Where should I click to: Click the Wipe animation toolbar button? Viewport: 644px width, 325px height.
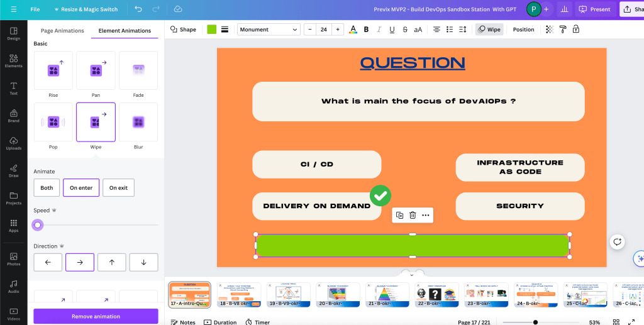(489, 29)
